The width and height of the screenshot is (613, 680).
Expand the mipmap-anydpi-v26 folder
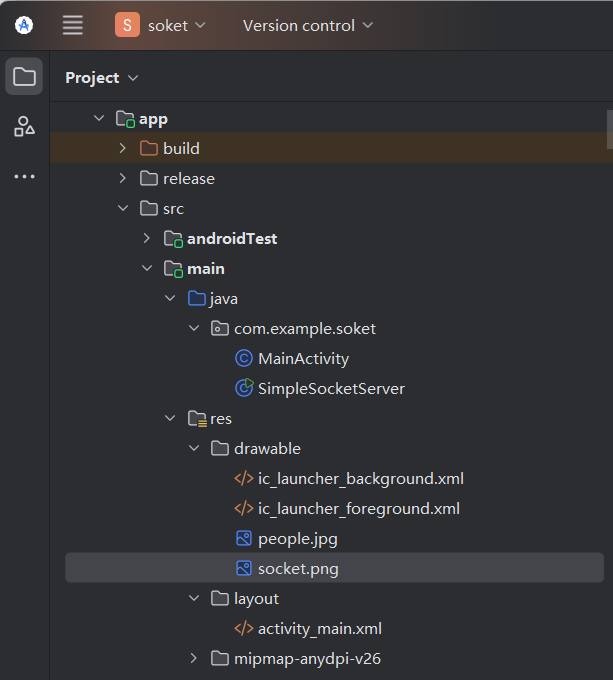193,658
